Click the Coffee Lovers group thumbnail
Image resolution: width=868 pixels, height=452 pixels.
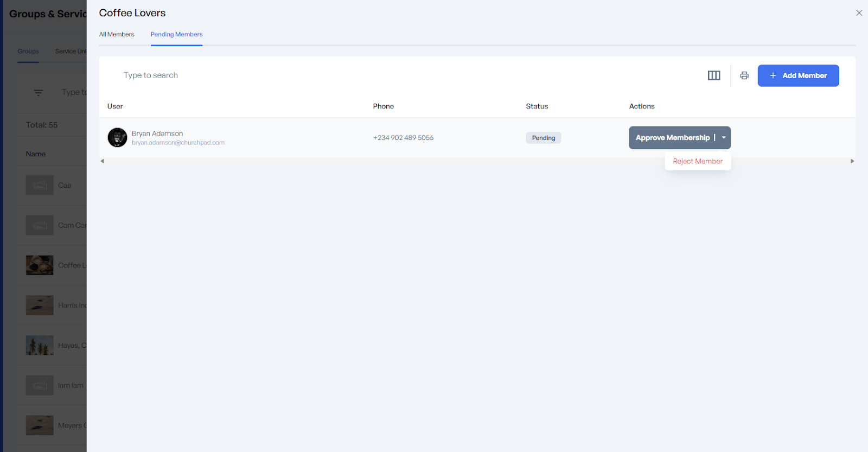pyautogui.click(x=40, y=265)
